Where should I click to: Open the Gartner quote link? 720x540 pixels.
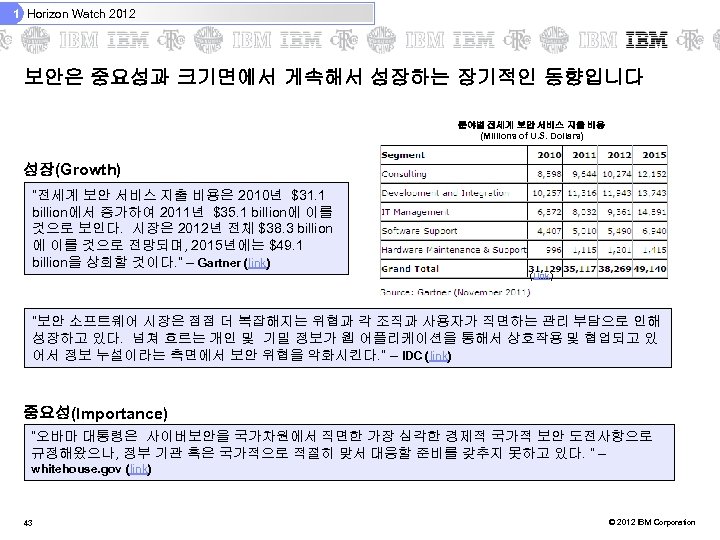(x=257, y=263)
